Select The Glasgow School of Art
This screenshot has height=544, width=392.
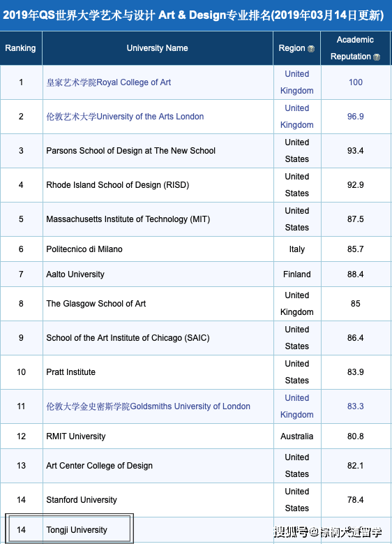(x=96, y=304)
